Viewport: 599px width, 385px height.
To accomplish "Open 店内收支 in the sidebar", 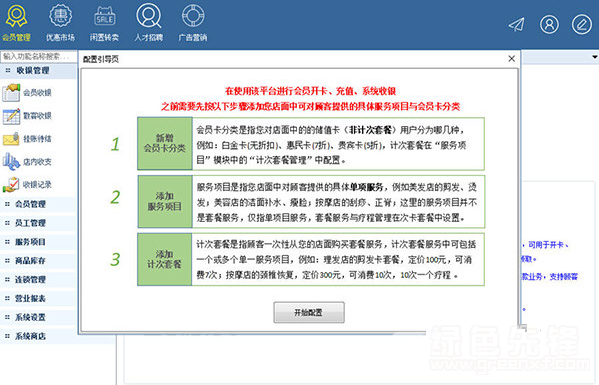I will click(x=27, y=162).
